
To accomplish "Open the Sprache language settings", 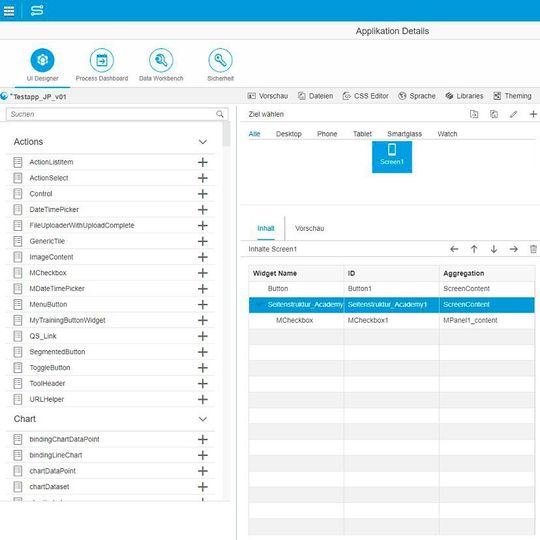I will [417, 96].
